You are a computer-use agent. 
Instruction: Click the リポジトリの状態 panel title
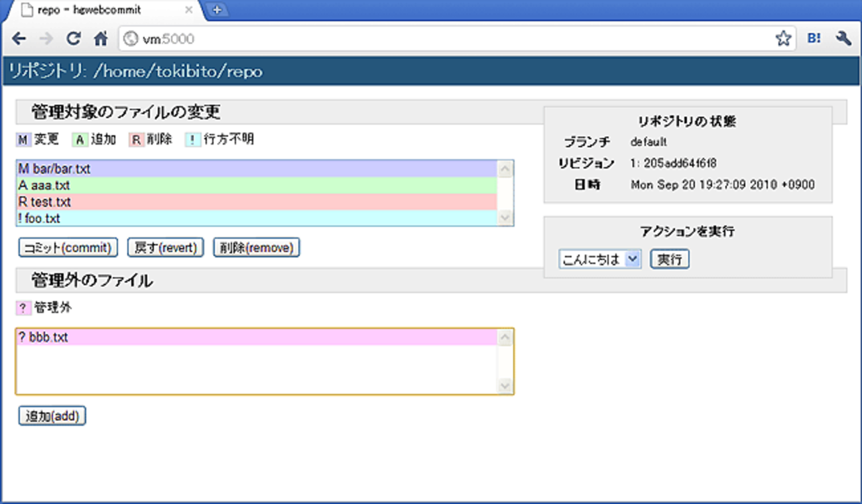687,121
